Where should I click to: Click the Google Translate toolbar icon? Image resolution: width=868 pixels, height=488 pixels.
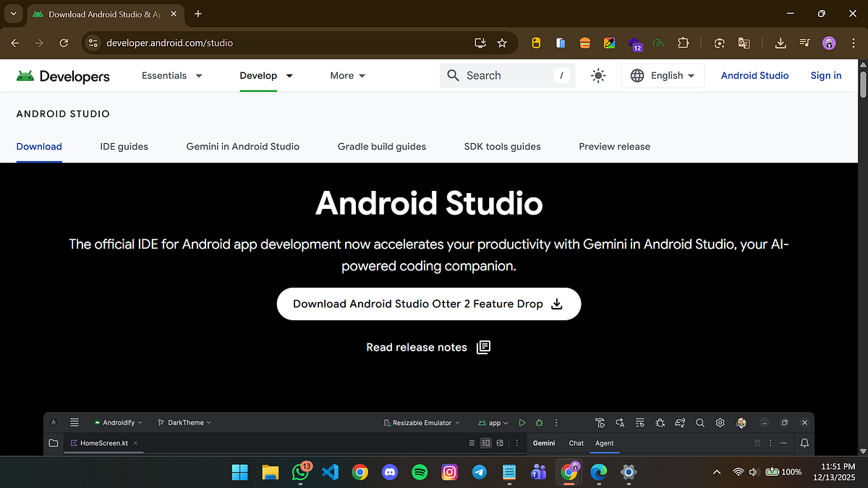(x=744, y=43)
